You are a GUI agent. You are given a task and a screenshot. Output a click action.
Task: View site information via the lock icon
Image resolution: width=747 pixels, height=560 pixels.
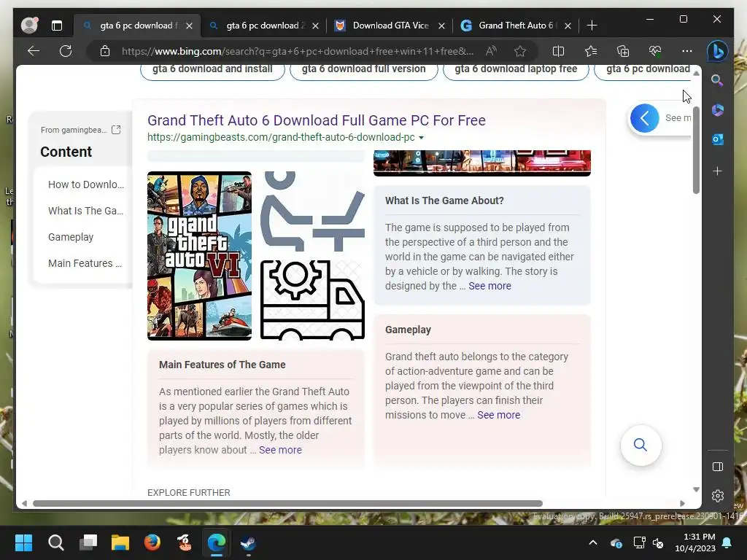click(x=105, y=51)
